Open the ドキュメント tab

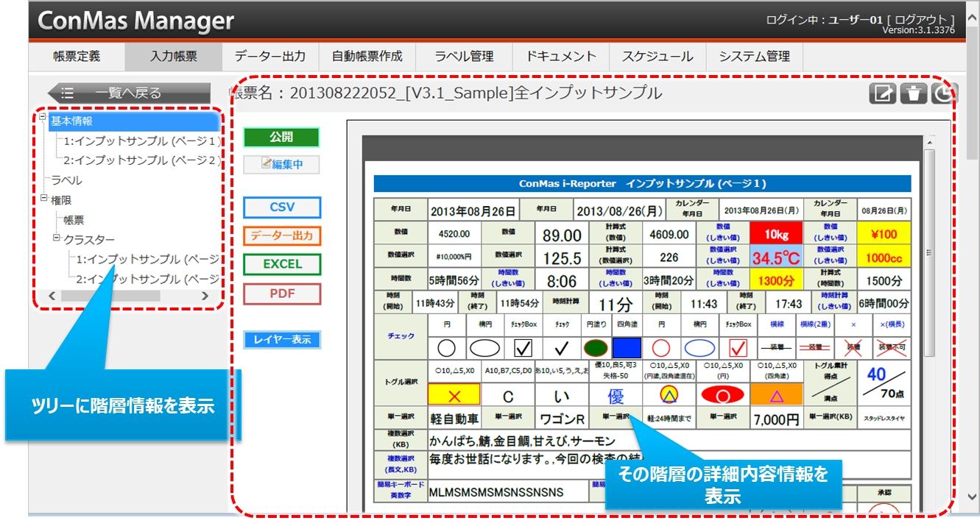tap(561, 56)
